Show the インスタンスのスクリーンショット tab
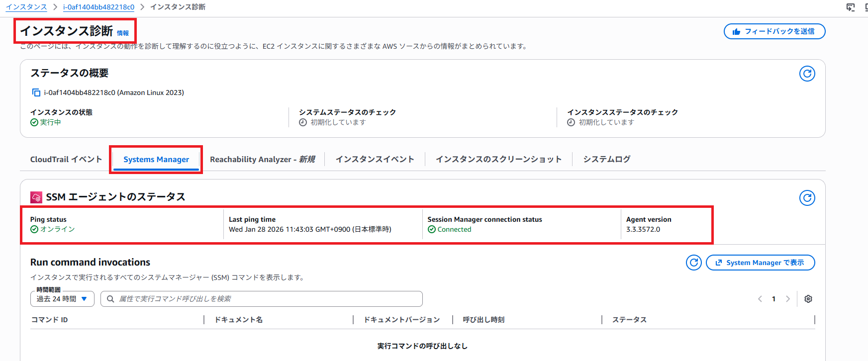Screen dimensions: 868x361 (498, 159)
